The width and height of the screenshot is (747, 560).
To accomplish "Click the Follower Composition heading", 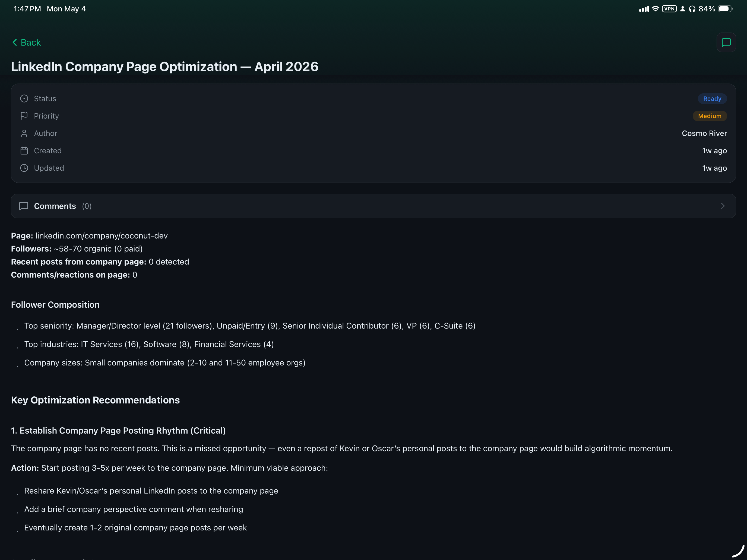I will 55,304.
